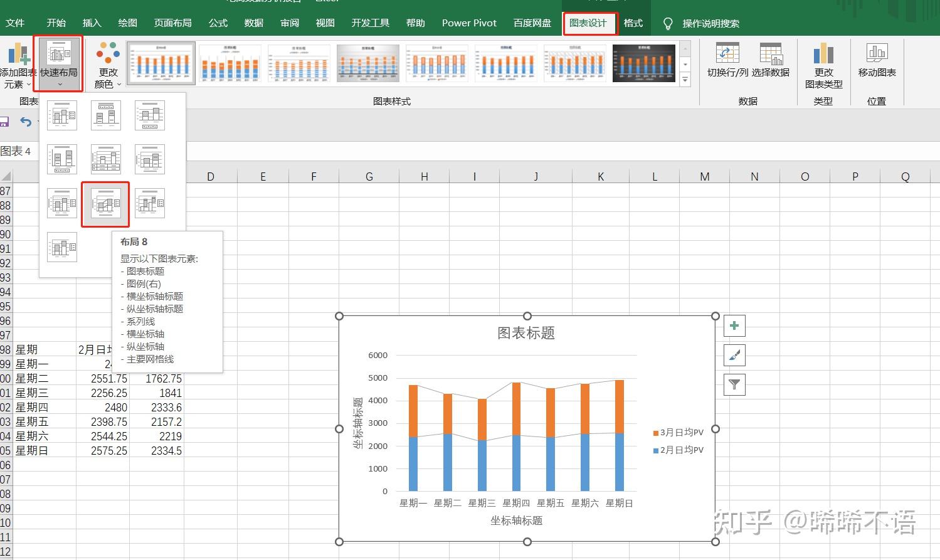Switch to the 视图 ribbon tab
This screenshot has width=940, height=560.
tap(325, 23)
